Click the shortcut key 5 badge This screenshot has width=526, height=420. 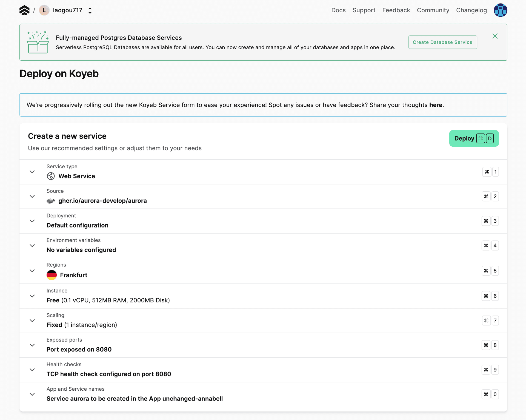[495, 271]
